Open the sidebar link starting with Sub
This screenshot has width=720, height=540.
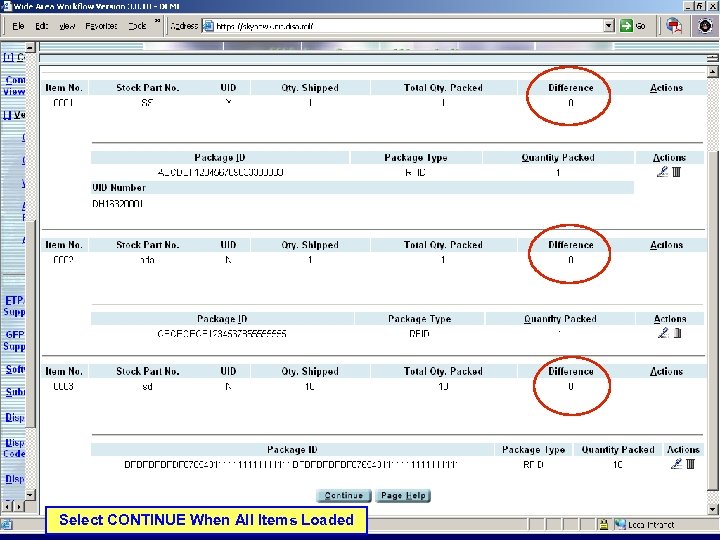point(15,392)
